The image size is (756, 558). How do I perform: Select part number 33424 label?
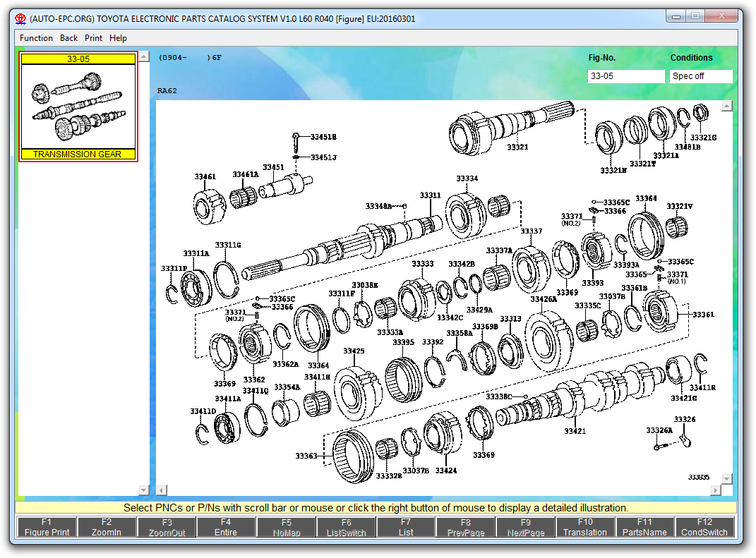click(x=446, y=471)
